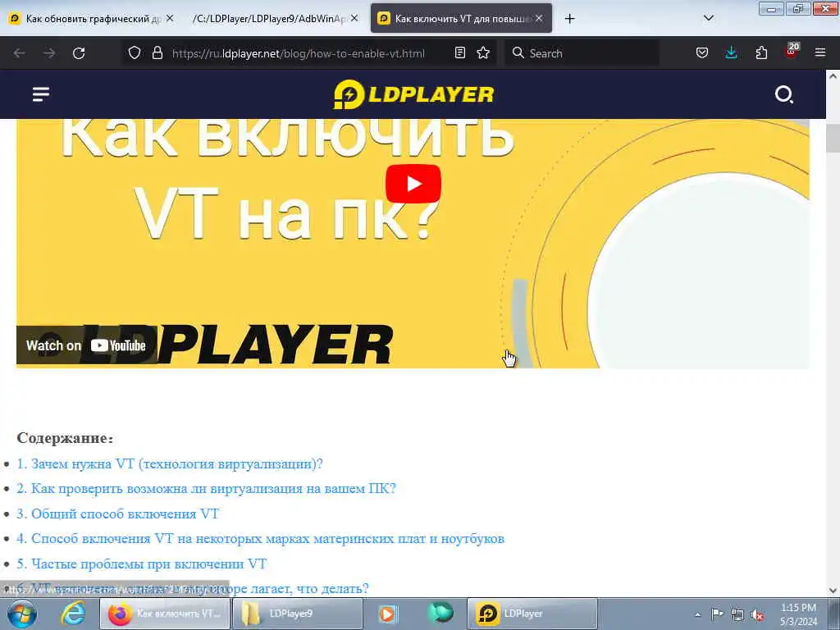The image size is (840, 630).
Task: Click the page scrollbar up arrow
Action: point(833,76)
